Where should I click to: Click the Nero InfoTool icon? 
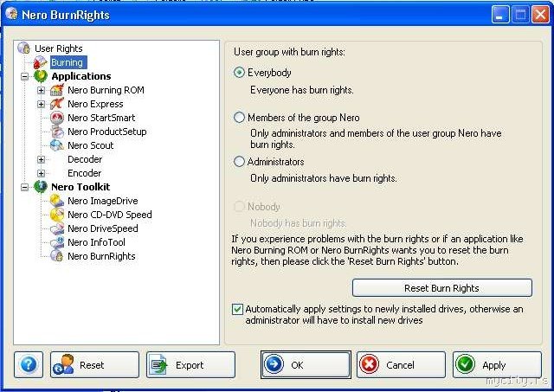point(57,242)
